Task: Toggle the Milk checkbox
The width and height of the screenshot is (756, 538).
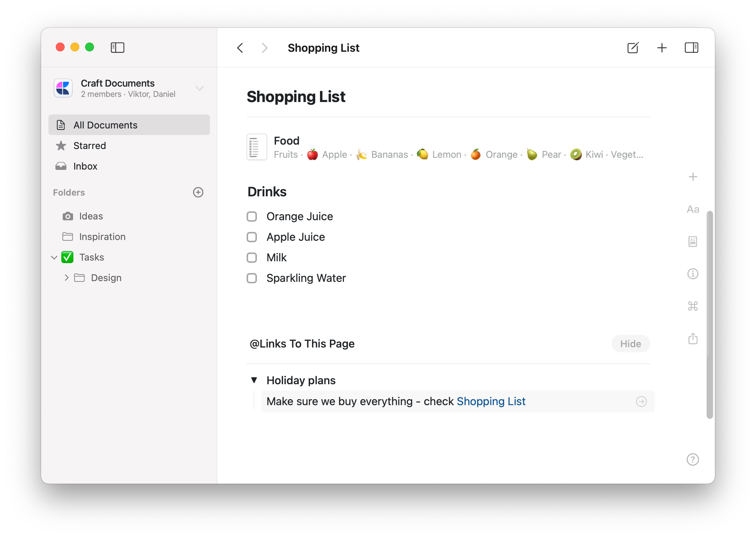Action: tap(252, 257)
